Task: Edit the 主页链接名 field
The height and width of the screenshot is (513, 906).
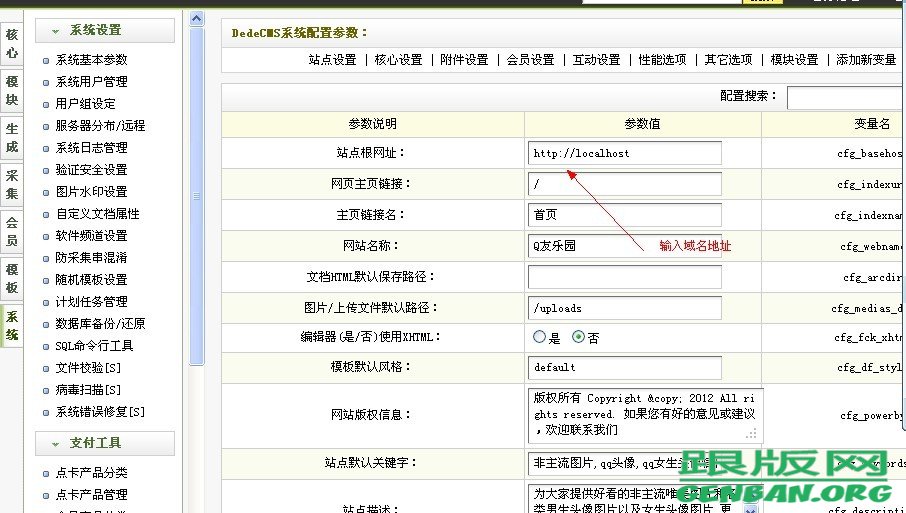Action: (x=625, y=215)
